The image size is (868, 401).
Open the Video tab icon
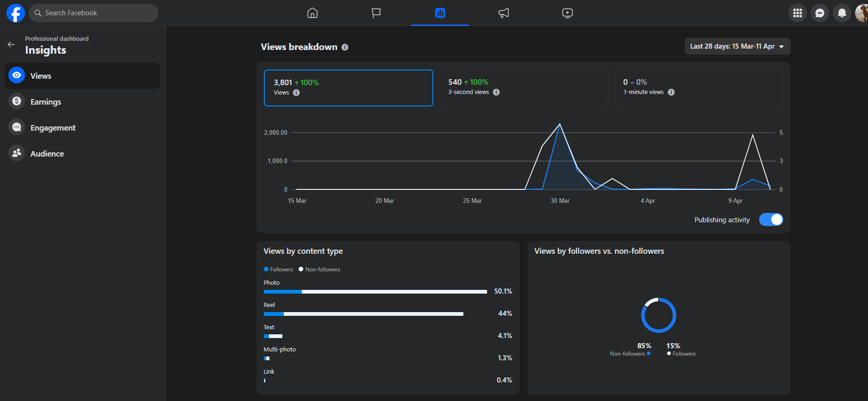(x=568, y=13)
